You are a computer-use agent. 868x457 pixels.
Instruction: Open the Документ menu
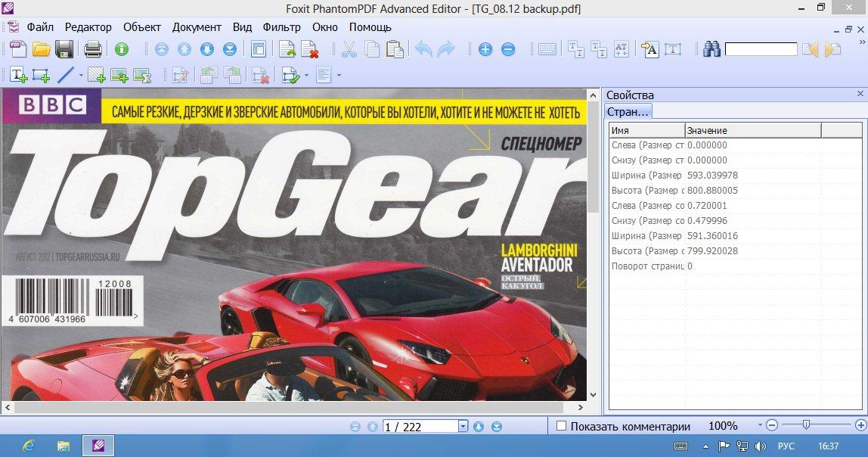click(197, 27)
